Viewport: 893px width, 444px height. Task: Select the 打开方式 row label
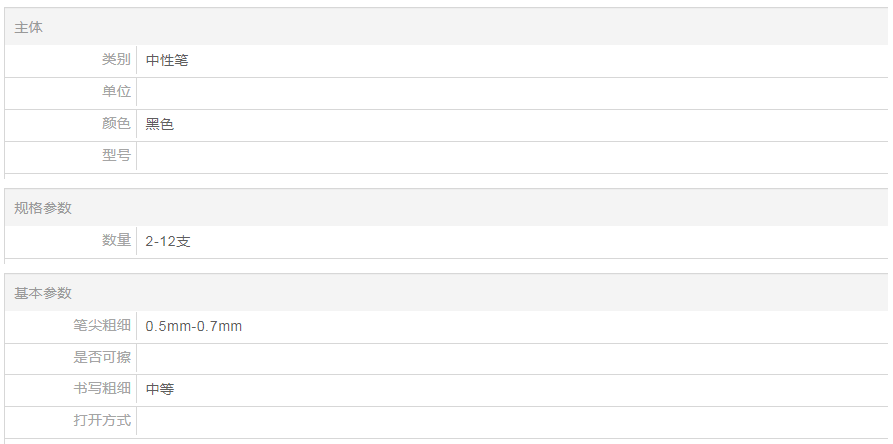tap(102, 420)
